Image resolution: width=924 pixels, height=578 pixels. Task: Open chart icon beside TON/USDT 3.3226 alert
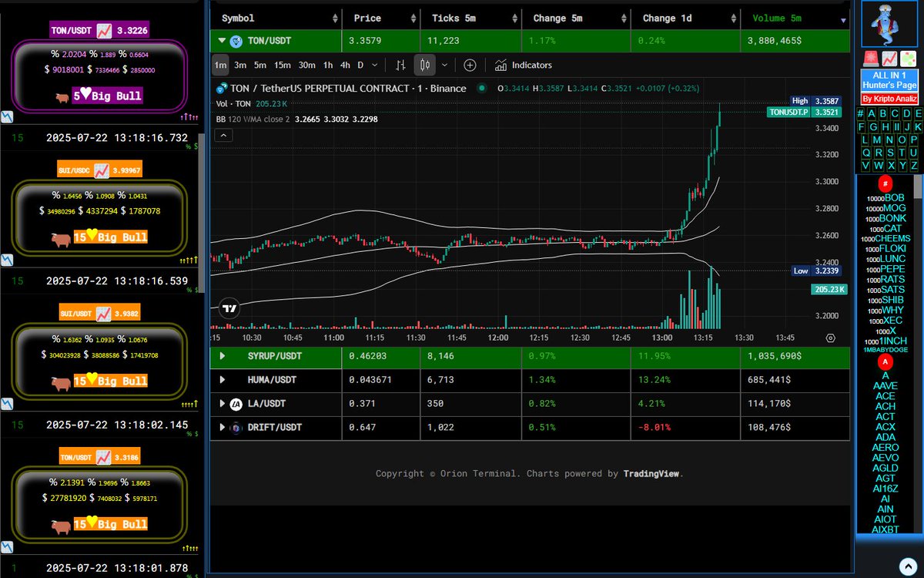tap(105, 30)
